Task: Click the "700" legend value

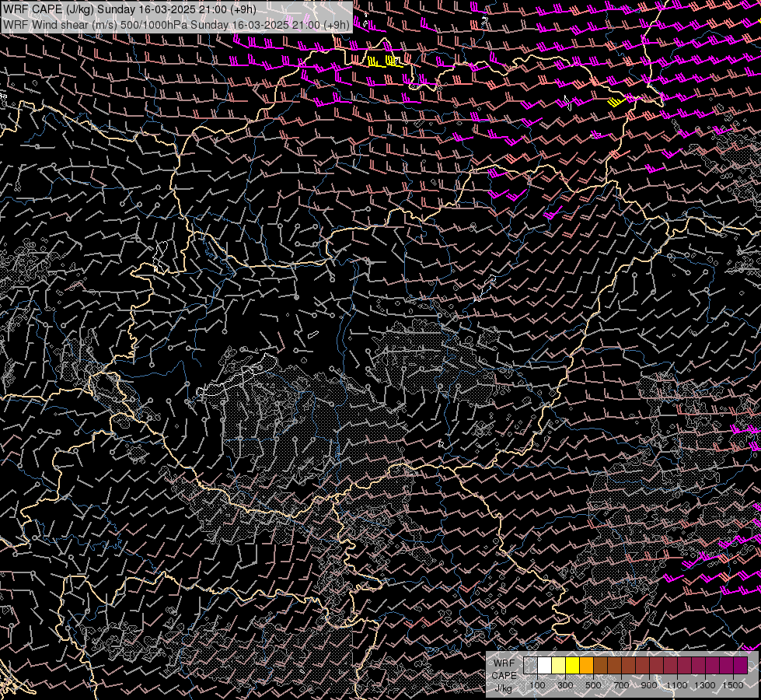Action: 622,685
